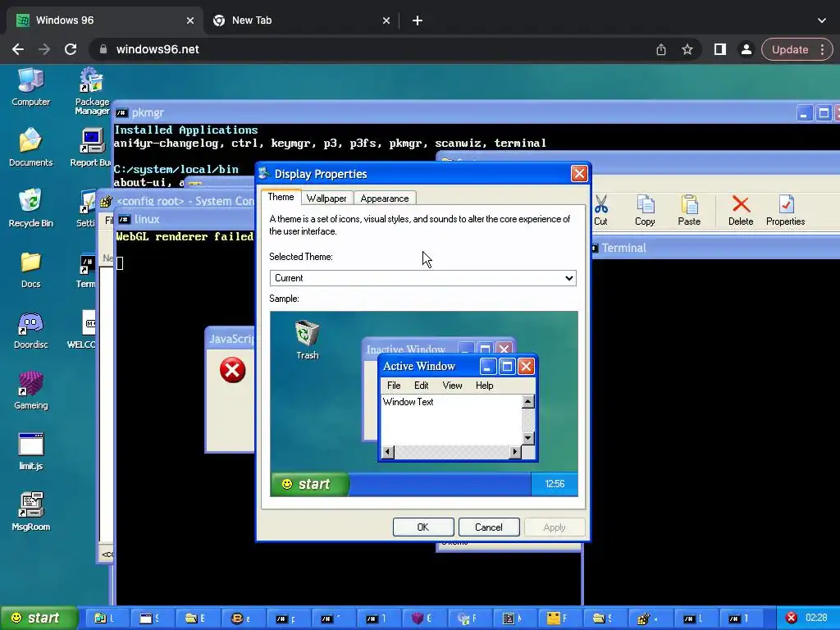Viewport: 840px width, 630px height.
Task: Close the Display Properties dialog
Action: 579,174
